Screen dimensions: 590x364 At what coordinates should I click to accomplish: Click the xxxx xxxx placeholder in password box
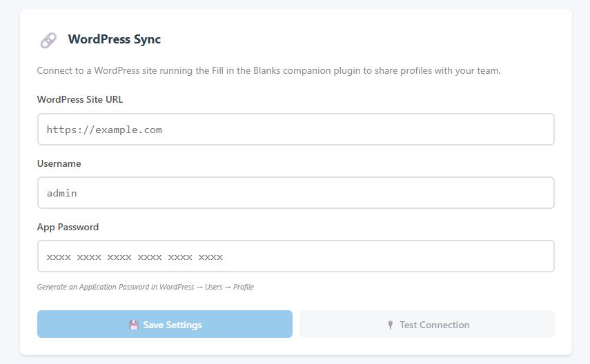[135, 257]
